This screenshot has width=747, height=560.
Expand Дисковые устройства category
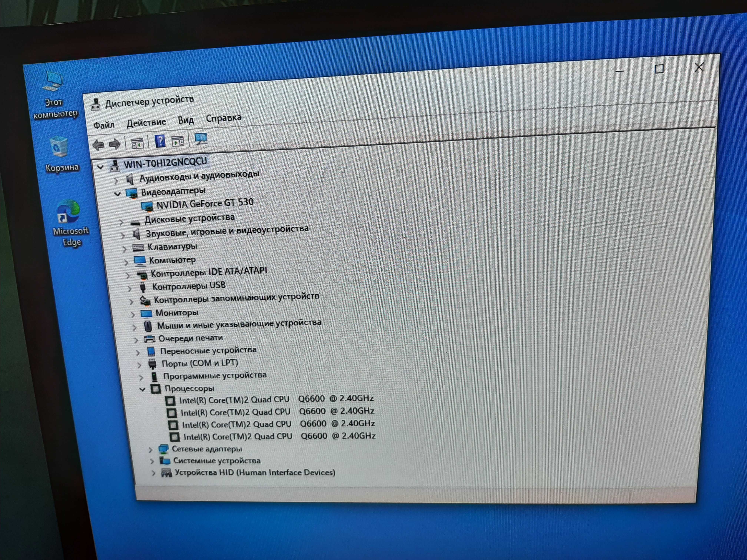point(121,222)
